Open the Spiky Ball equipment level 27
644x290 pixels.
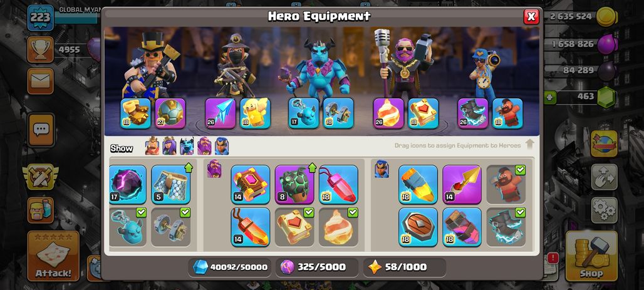coord(170,113)
